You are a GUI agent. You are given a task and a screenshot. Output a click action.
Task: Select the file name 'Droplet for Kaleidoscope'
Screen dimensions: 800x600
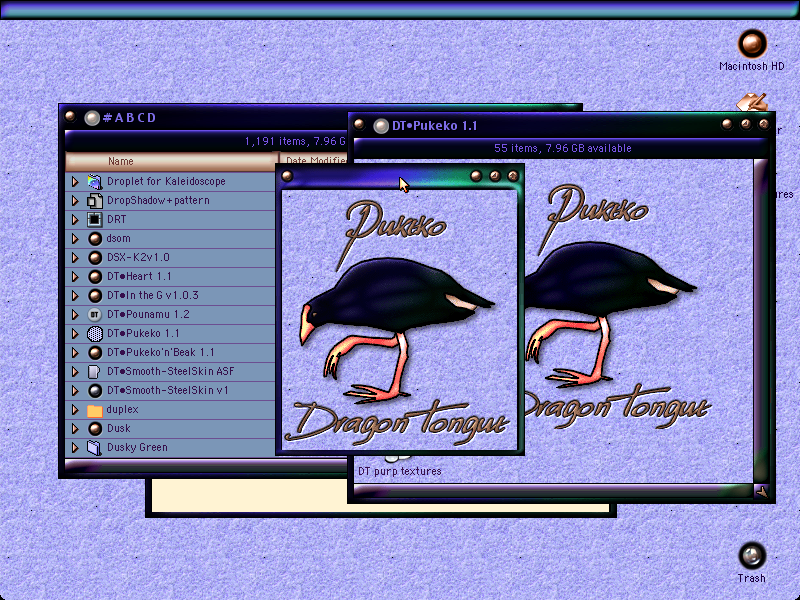point(166,181)
